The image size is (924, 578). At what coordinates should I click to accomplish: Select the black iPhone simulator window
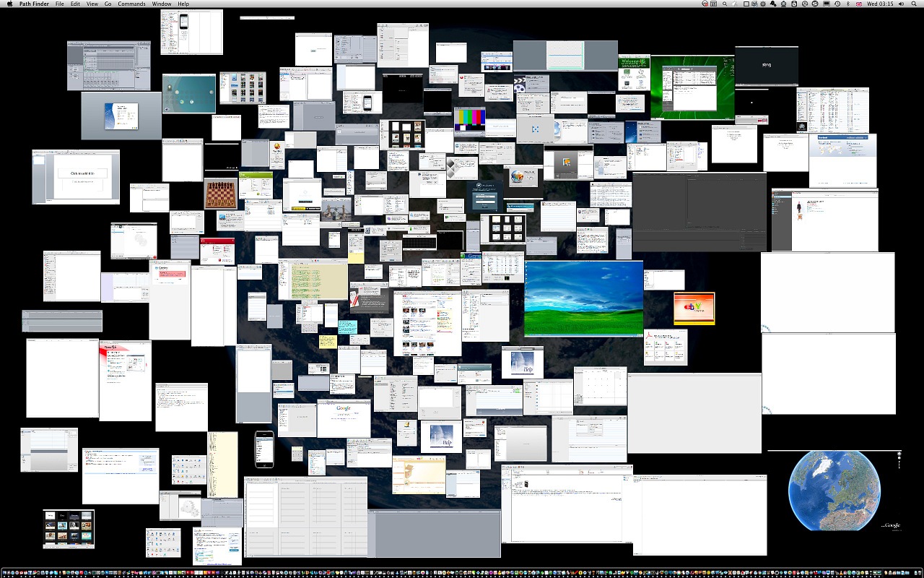pos(264,449)
